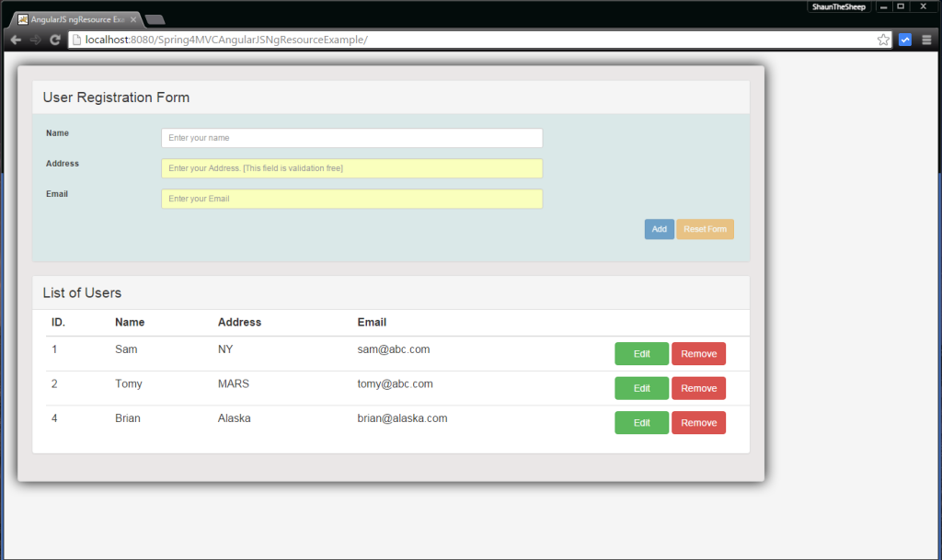The height and width of the screenshot is (560, 942).
Task: Click the back navigation arrow
Action: click(15, 40)
